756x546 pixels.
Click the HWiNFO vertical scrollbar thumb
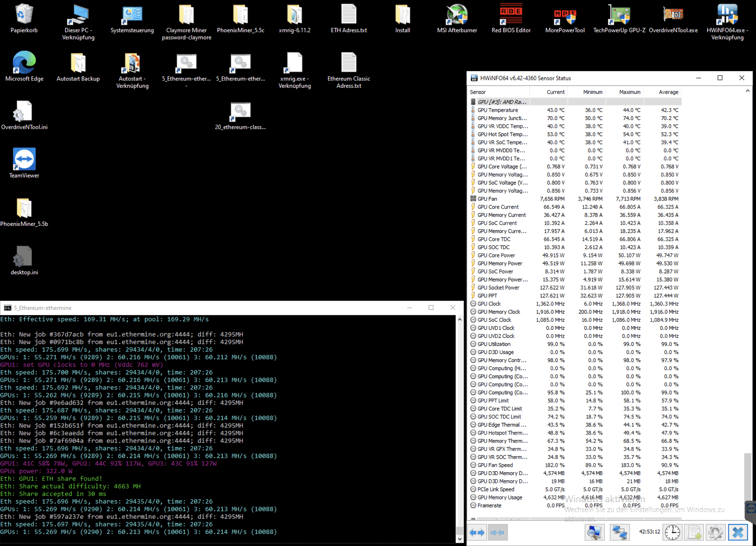(748, 477)
